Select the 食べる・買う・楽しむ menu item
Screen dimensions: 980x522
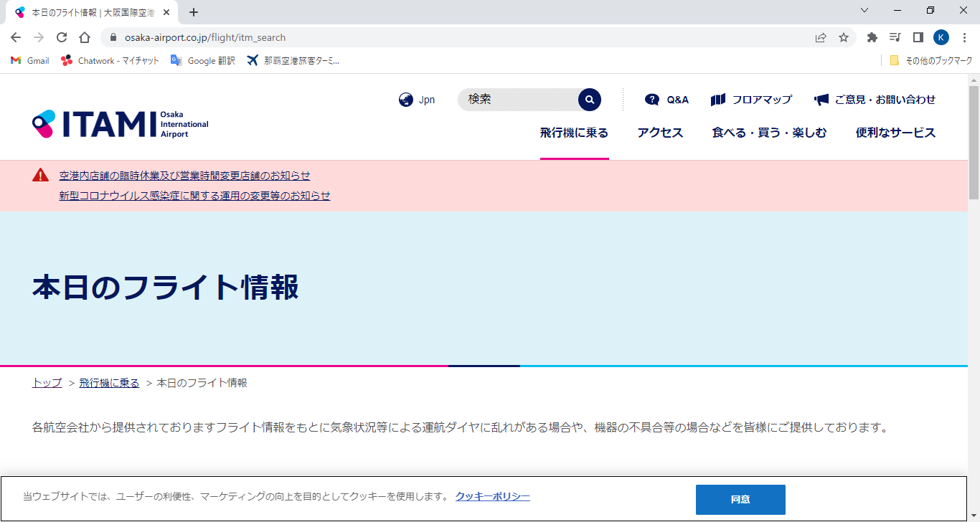pyautogui.click(x=769, y=133)
